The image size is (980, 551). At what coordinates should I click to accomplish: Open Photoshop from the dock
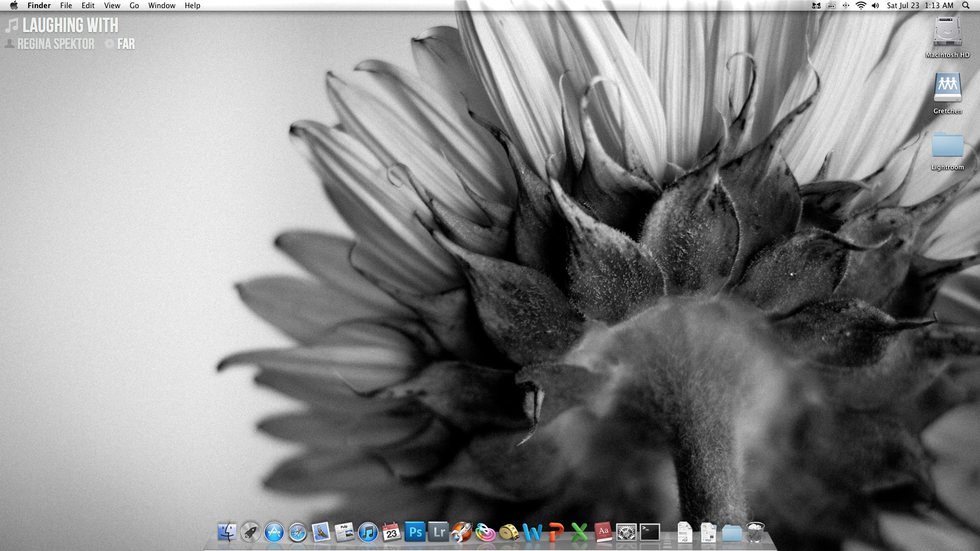tap(415, 532)
